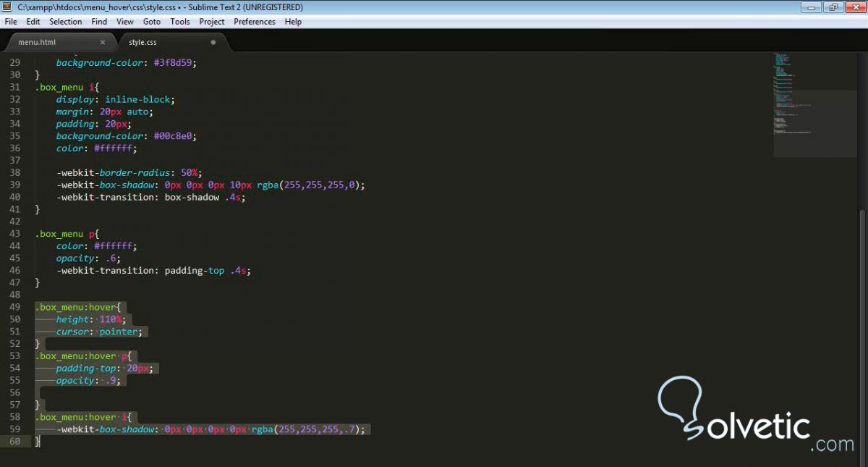Click line number 60 in gutter
868x467 pixels.
(x=15, y=442)
